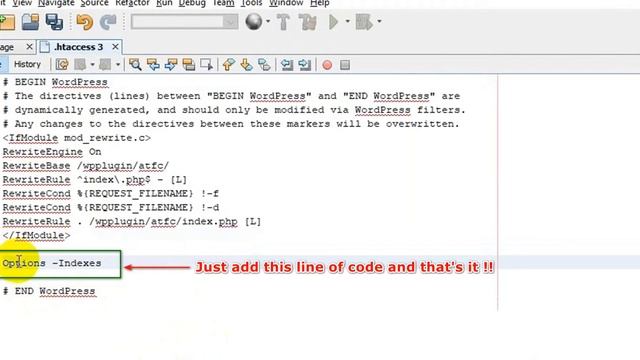Click the '<IfModule mod_rewrite.c>' line
Screen dimensions: 640x360
point(77,138)
